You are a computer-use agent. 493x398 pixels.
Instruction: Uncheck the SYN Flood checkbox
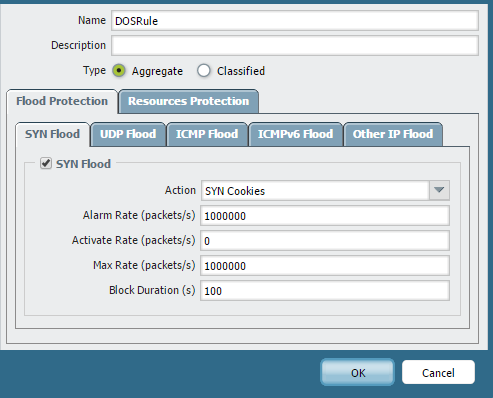pos(46,163)
